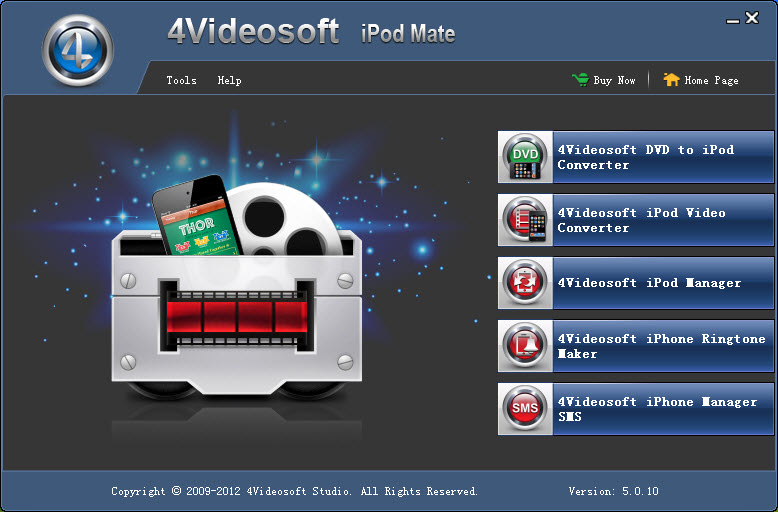Click the red SMS icon
The image size is (778, 512).
pyautogui.click(x=525, y=409)
